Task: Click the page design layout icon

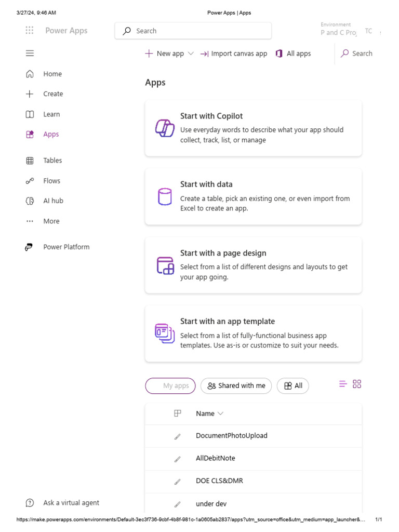Action: point(165,265)
